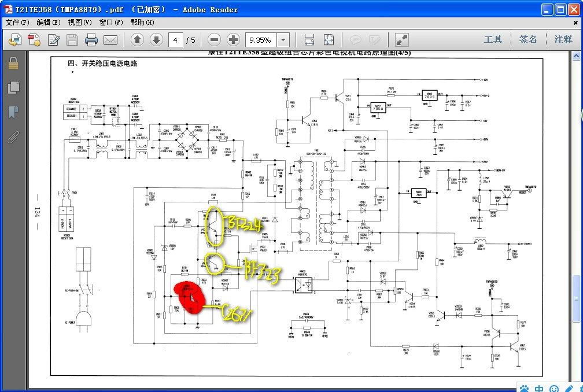
Task: Open the page thumbnails panel
Action: coord(13,88)
